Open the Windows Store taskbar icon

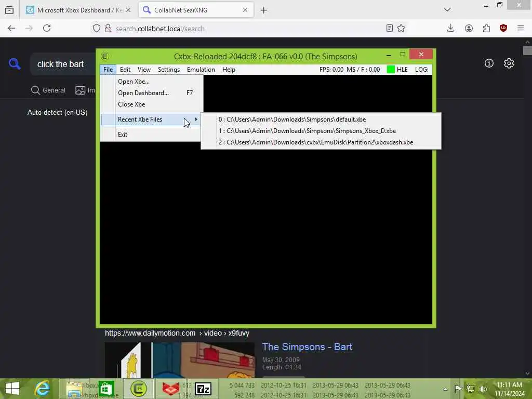[106, 389]
